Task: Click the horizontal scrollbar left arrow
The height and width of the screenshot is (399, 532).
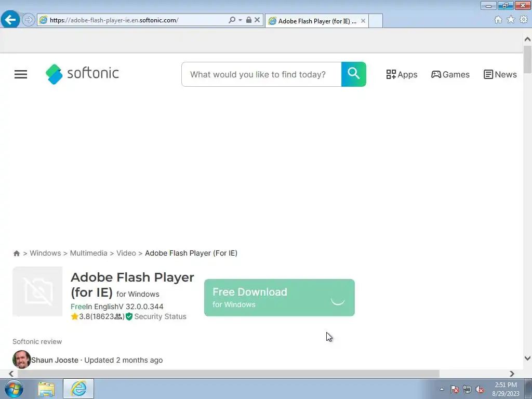Action: [x=11, y=374]
